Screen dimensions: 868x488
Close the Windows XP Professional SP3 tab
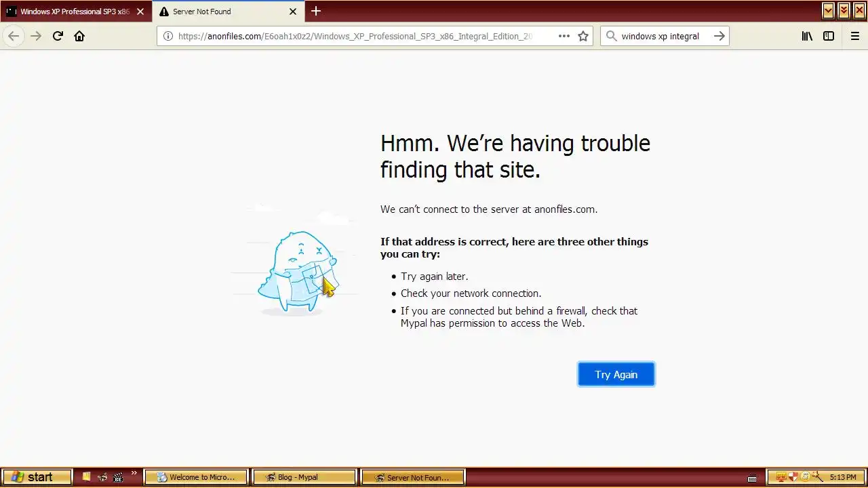click(140, 12)
